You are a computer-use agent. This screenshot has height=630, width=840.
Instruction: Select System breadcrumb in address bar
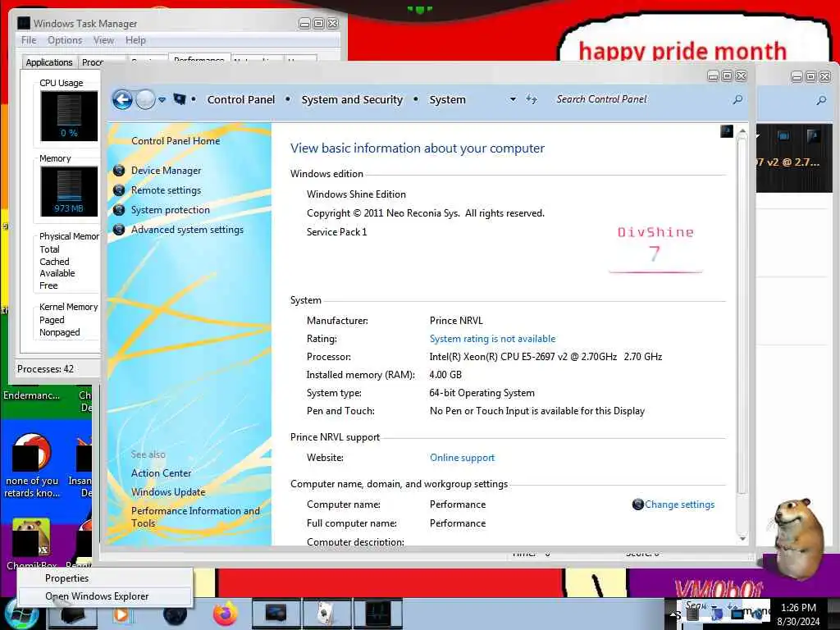point(447,99)
